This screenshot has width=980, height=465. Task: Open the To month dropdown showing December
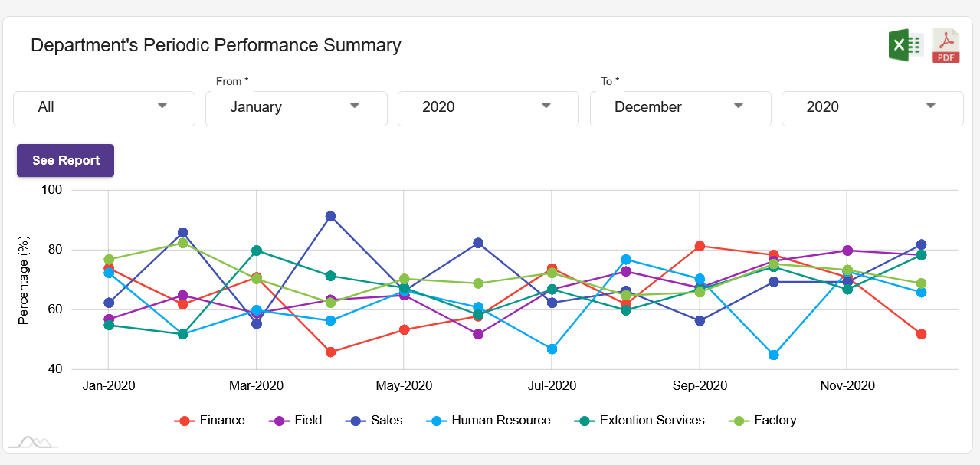pyautogui.click(x=680, y=108)
